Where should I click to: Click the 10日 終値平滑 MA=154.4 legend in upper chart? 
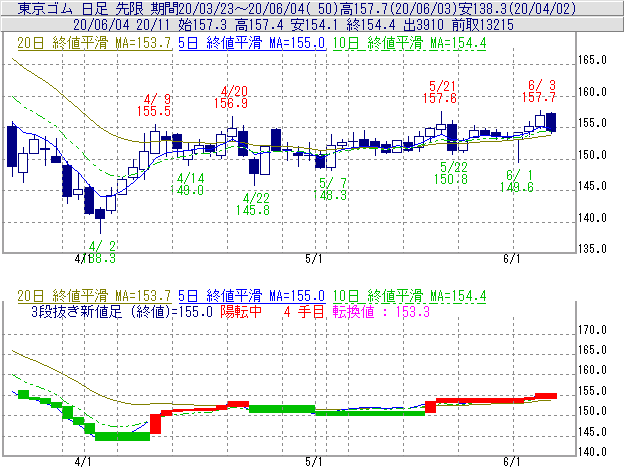(x=409, y=43)
